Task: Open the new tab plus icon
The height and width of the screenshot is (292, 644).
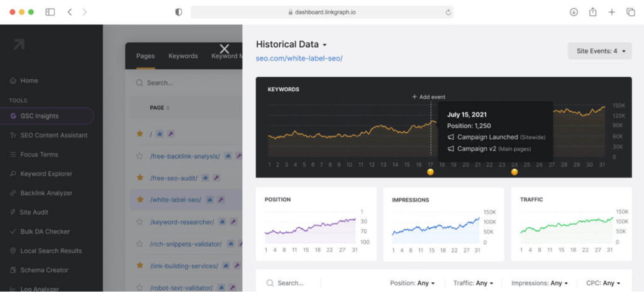Action: 612,13
